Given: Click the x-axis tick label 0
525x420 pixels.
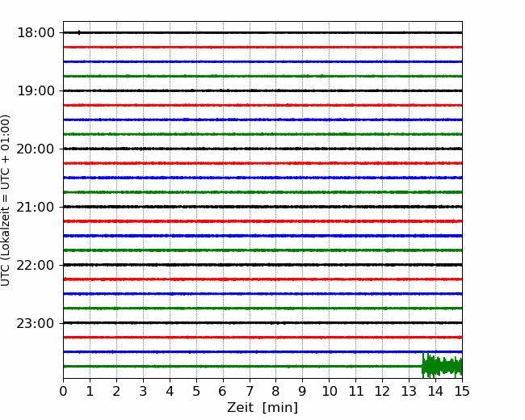Looking at the screenshot, I should point(63,391).
